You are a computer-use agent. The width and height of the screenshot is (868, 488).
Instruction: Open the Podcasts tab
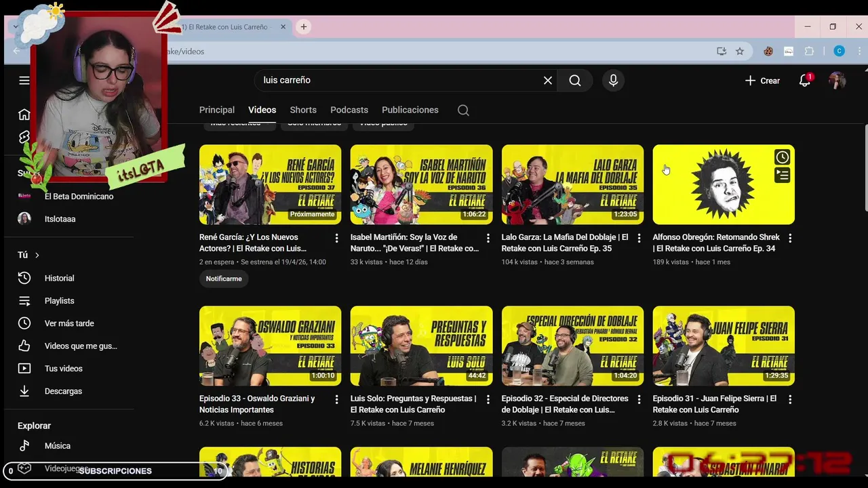(x=349, y=110)
